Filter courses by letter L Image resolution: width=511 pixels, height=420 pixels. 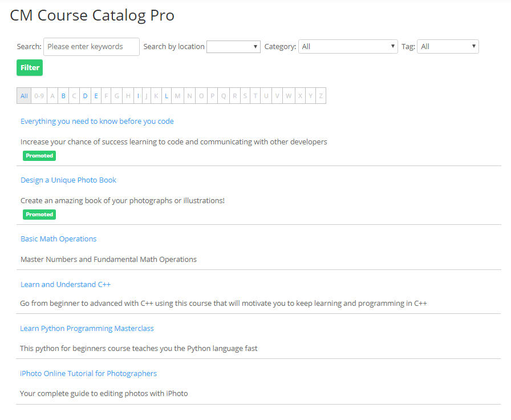click(167, 96)
